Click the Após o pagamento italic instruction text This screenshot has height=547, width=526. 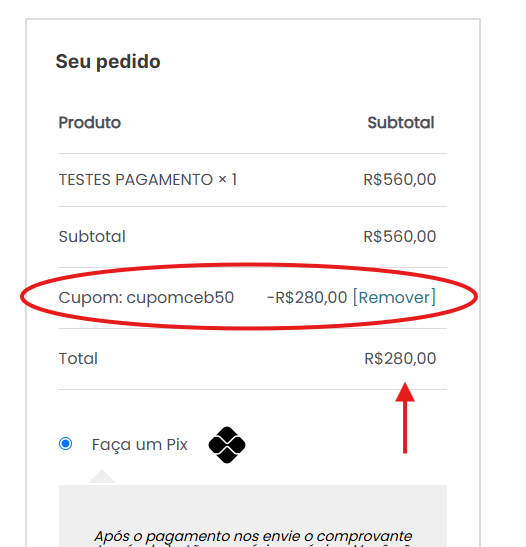[x=253, y=536]
